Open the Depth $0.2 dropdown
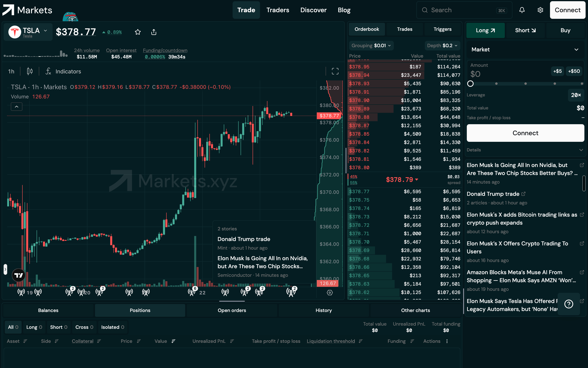The image size is (588, 368). coord(442,46)
